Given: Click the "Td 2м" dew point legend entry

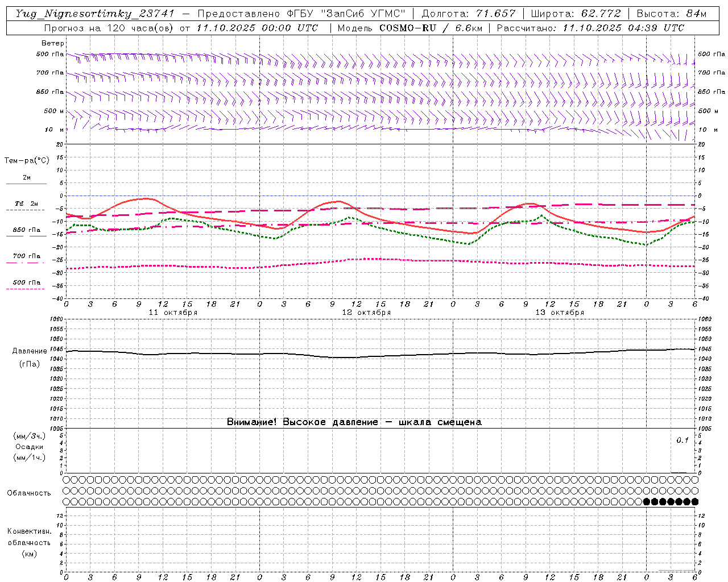Looking at the screenshot, I should (x=26, y=203).
